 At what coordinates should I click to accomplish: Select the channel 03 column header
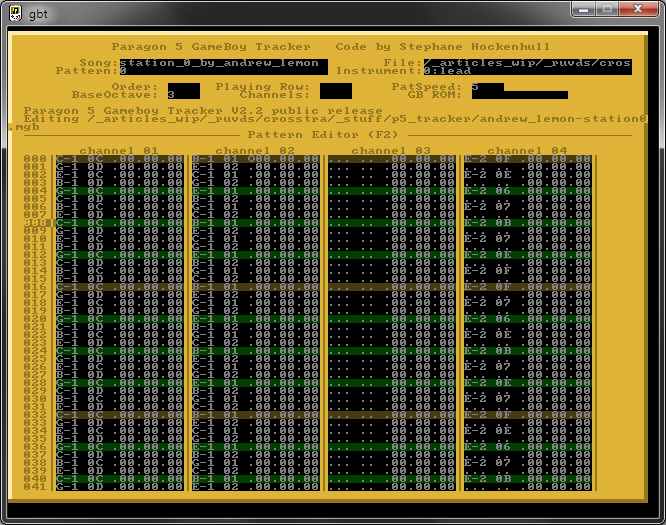[x=391, y=150]
